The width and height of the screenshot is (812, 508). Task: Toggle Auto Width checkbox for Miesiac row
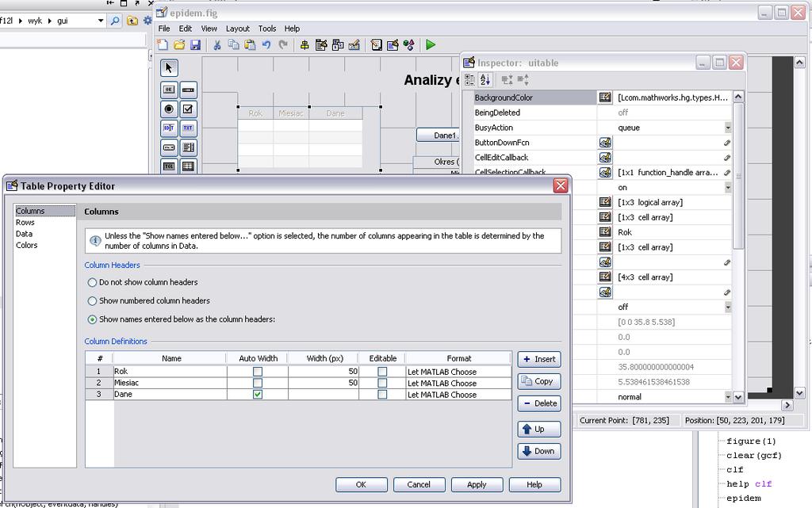[x=258, y=383]
